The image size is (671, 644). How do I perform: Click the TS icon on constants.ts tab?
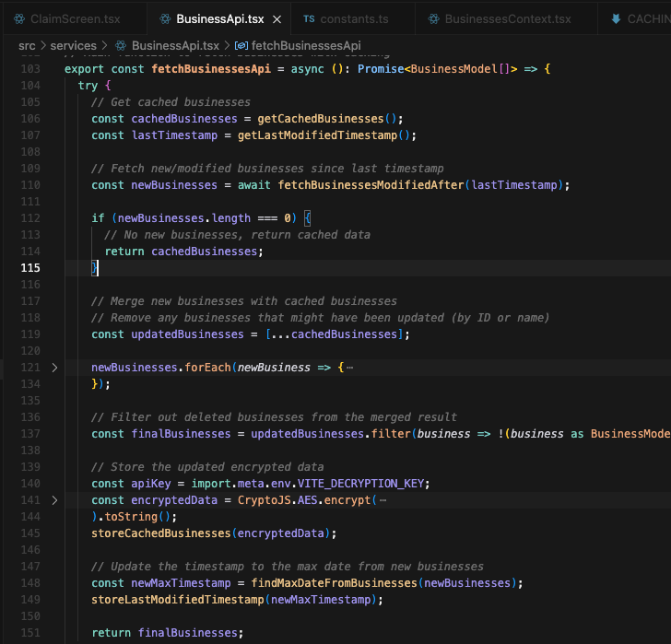[309, 19]
